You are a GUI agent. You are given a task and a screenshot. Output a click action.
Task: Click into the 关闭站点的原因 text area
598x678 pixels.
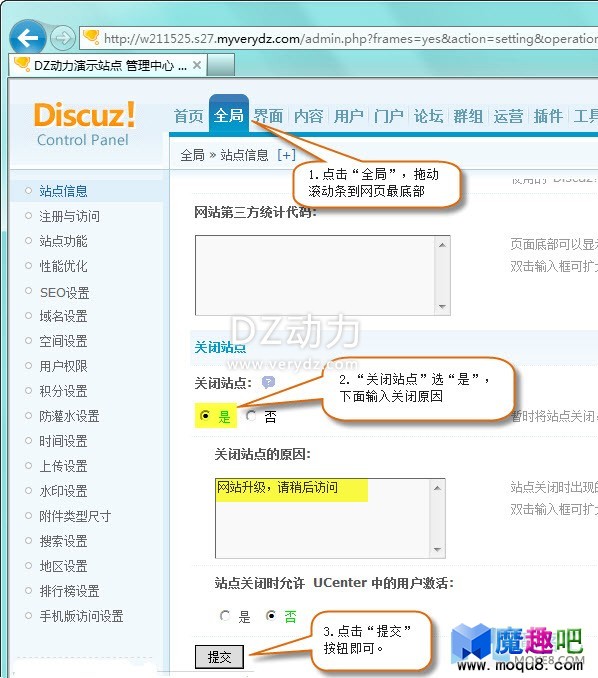tap(323, 518)
